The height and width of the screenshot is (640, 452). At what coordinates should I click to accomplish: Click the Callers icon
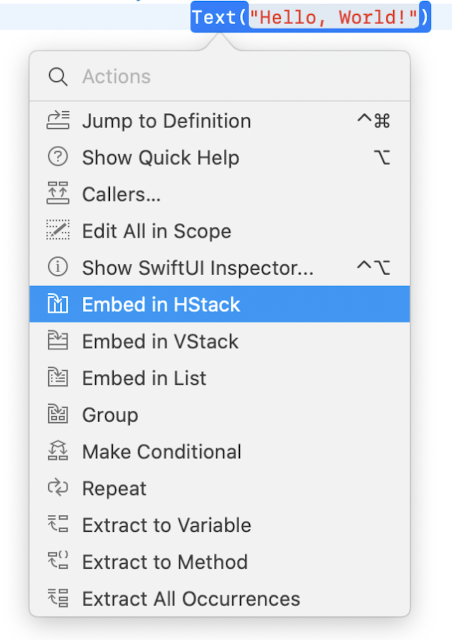58,194
